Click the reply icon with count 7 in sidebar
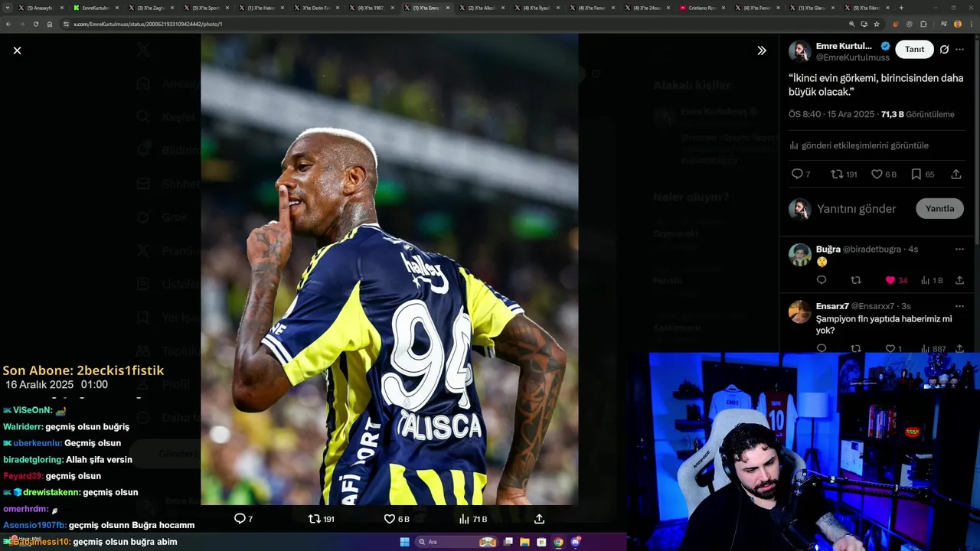 797,174
